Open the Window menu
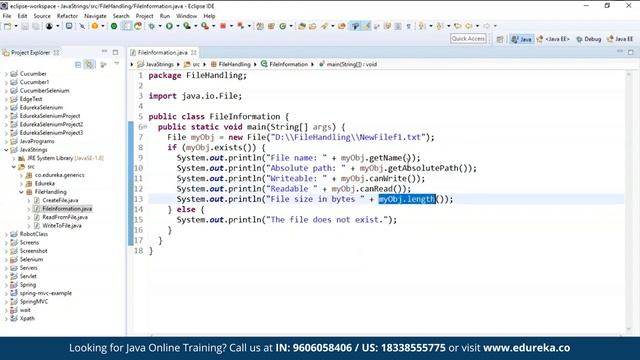This screenshot has width=640, height=360. pos(187,16)
